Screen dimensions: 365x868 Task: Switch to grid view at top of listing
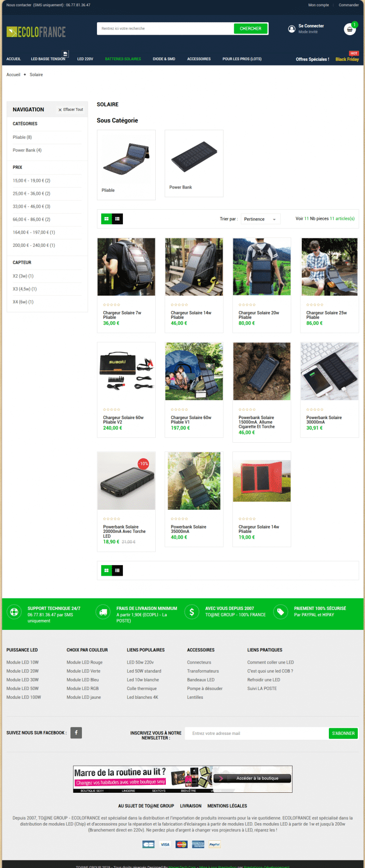(x=106, y=219)
